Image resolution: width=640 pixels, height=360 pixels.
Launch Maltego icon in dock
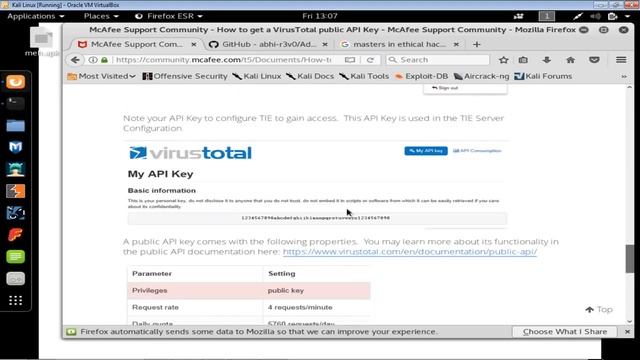point(16,213)
